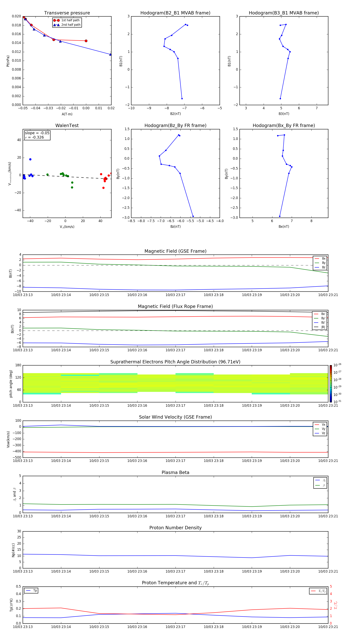Image resolution: width=351 pixels, height=644 pixels.
Task: Click the pitch angle color scale bar
Action: pos(331,384)
